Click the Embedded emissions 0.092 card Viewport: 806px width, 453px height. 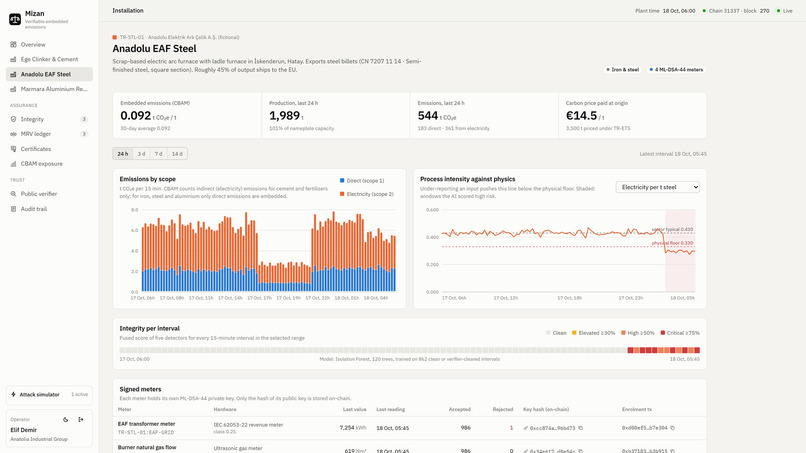coord(187,116)
